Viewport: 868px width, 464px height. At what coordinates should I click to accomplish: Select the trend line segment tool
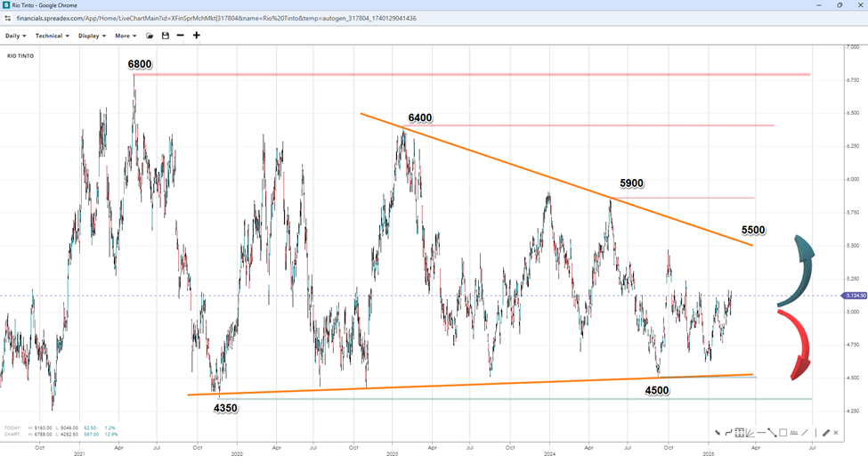coord(771,433)
